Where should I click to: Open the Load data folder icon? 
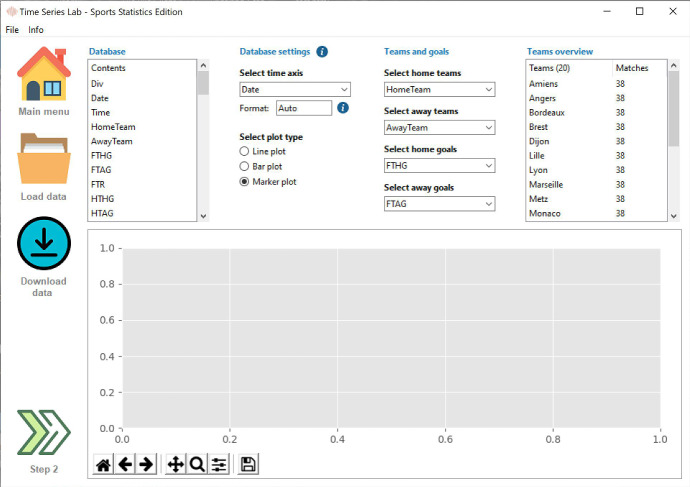tap(43, 160)
